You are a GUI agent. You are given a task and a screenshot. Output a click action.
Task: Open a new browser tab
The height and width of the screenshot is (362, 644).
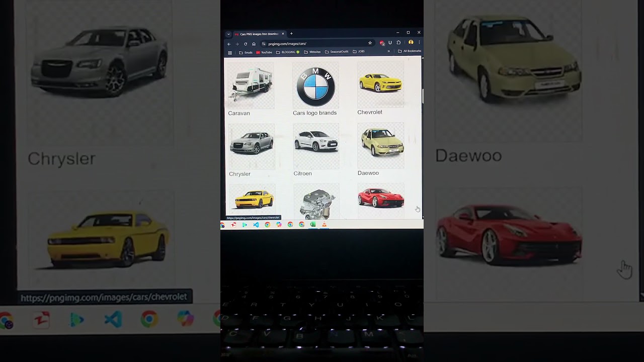coord(291,34)
